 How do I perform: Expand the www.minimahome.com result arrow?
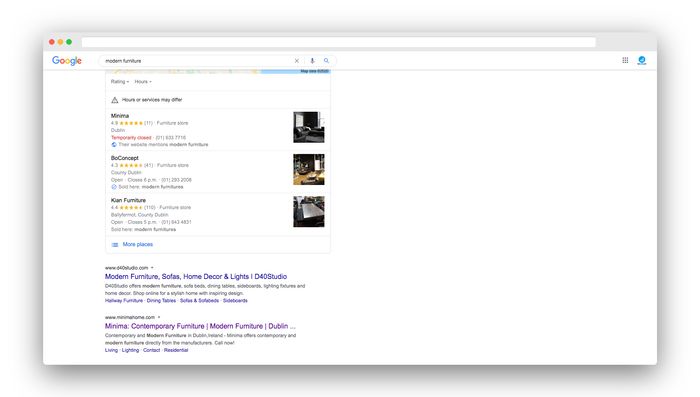coord(159,318)
